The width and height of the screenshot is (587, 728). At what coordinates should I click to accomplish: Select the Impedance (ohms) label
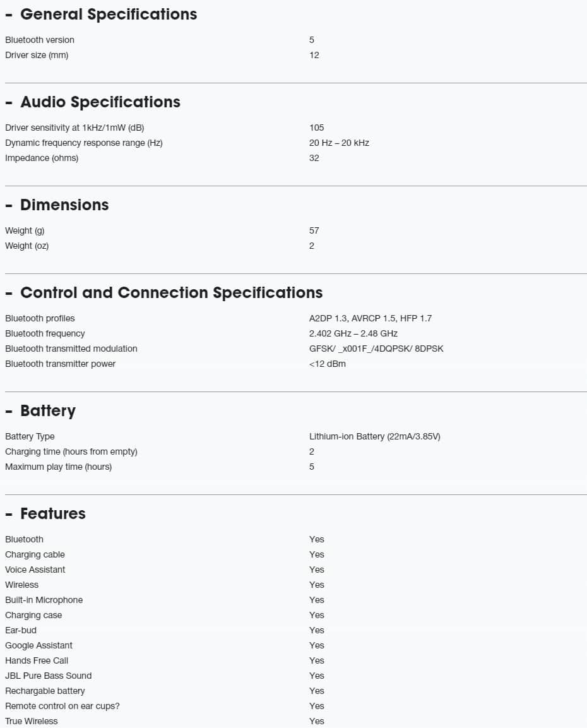[42, 158]
